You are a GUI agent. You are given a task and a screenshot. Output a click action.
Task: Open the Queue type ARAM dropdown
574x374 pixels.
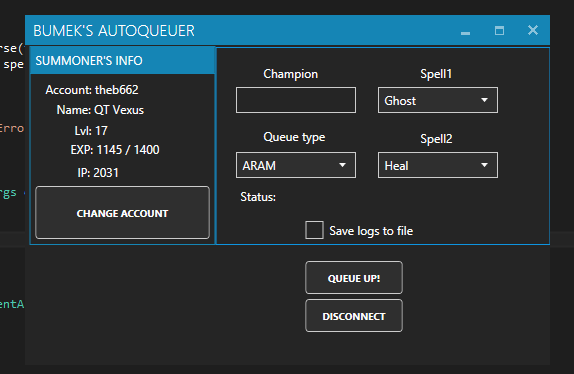click(x=296, y=165)
